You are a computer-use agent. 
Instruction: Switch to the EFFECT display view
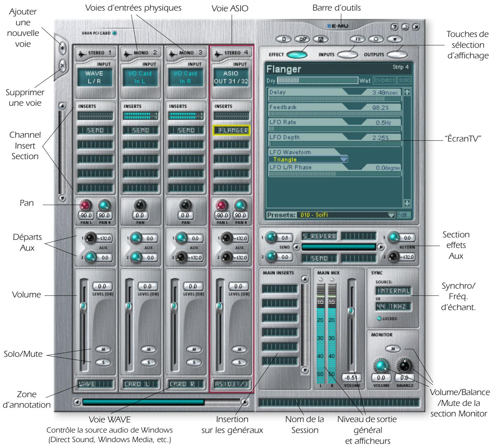tap(297, 55)
